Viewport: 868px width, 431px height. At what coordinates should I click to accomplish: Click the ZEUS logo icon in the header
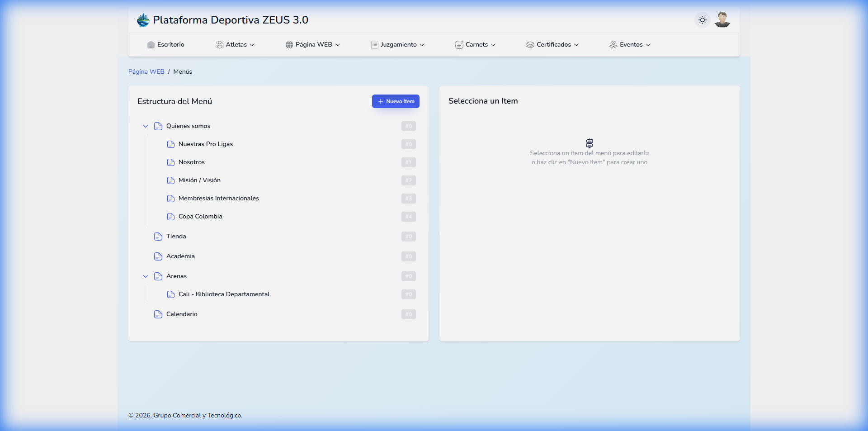click(143, 20)
